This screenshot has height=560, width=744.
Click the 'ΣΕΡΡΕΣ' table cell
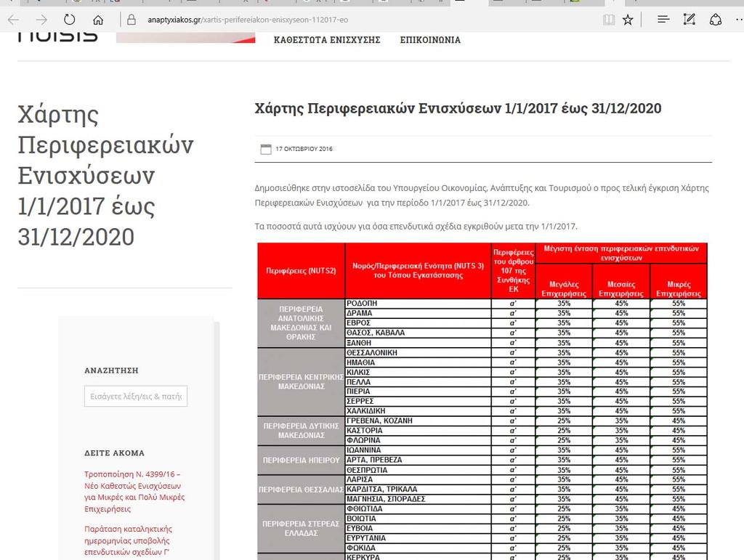point(418,401)
